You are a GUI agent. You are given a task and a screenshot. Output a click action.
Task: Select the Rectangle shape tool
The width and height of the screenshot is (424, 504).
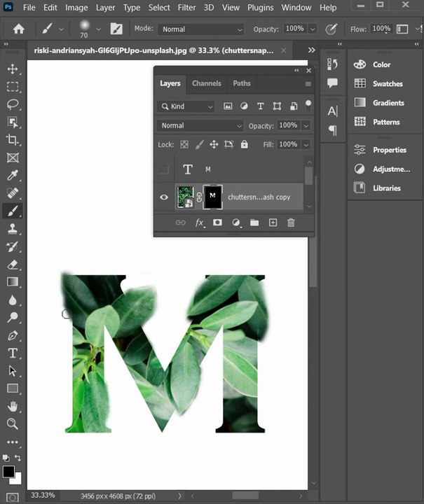click(x=13, y=388)
